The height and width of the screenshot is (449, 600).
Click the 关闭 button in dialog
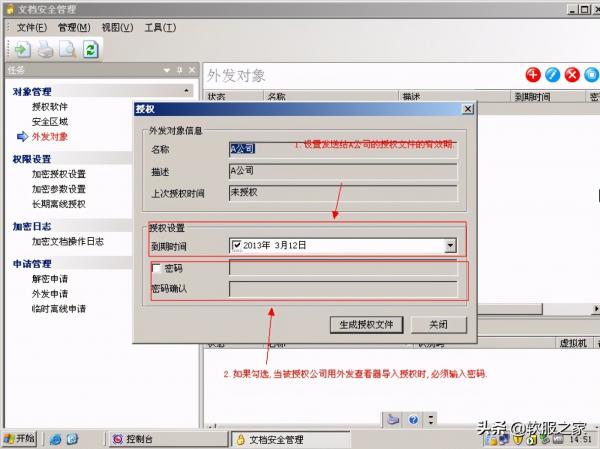point(439,325)
